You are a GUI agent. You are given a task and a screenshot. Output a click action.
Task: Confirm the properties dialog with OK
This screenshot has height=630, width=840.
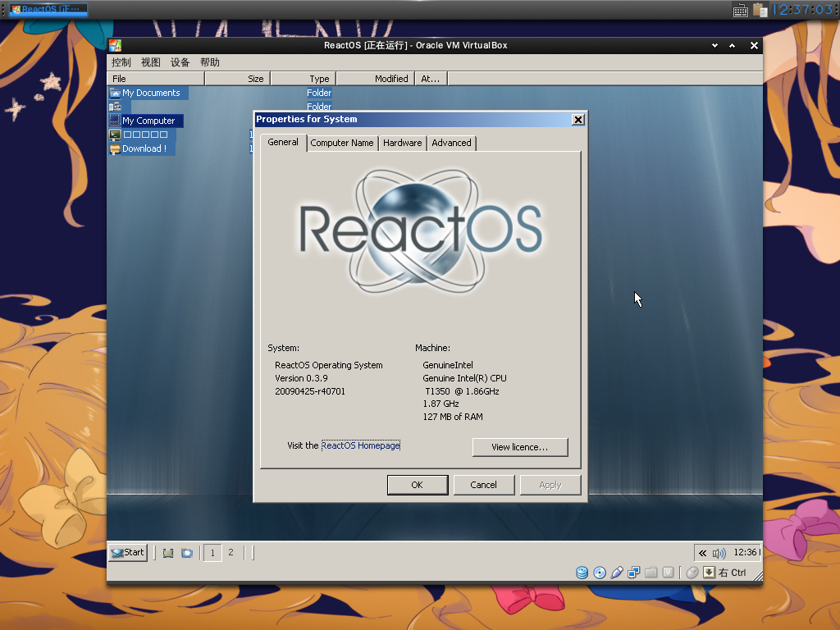(x=418, y=485)
